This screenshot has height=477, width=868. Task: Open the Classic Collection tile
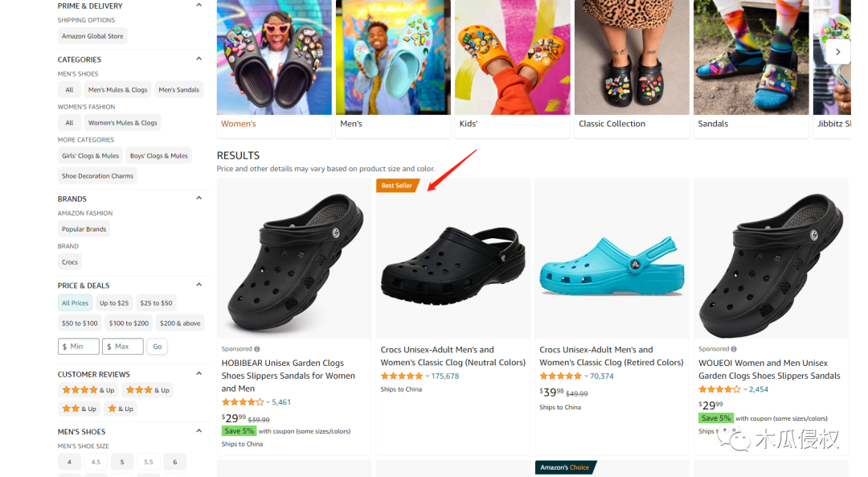point(632,68)
